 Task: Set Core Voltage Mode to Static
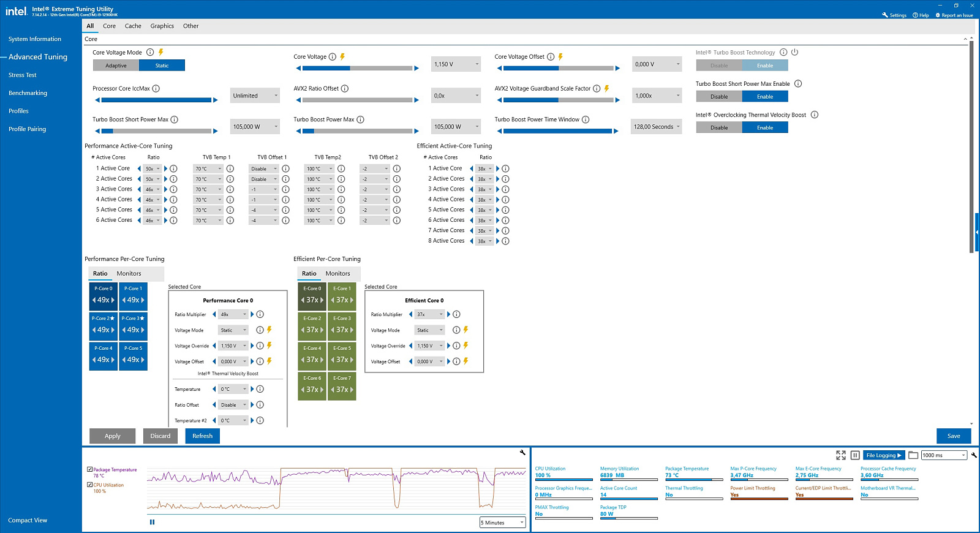coord(162,66)
